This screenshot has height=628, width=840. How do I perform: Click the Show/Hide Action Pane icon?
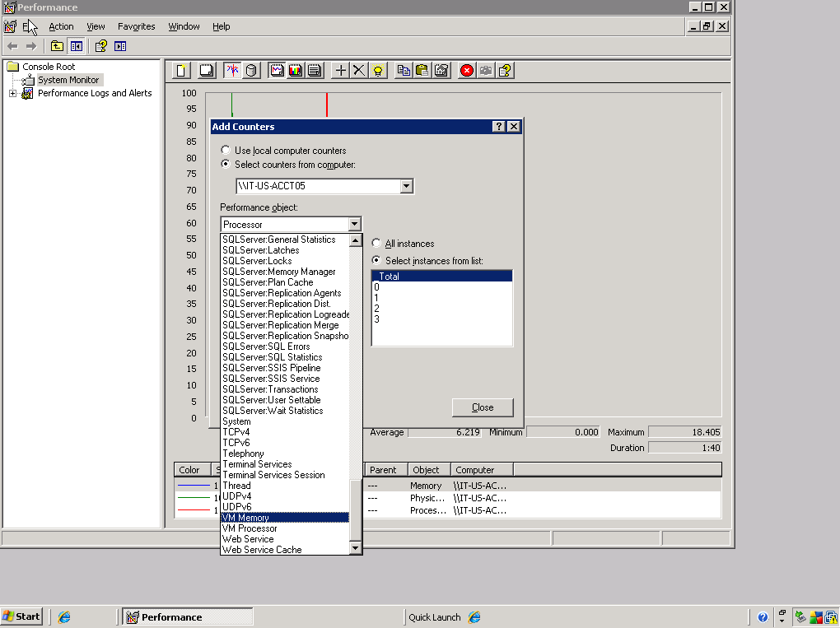tap(120, 47)
